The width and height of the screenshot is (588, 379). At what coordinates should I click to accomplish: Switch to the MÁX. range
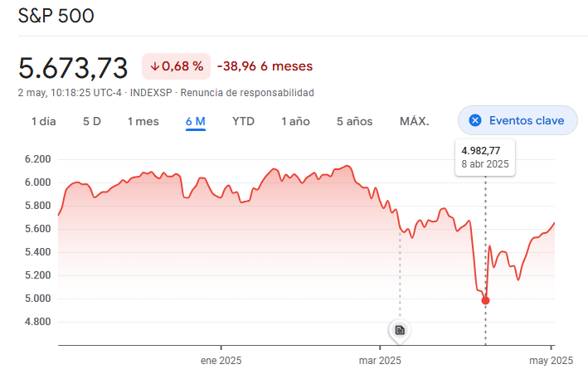pos(414,122)
